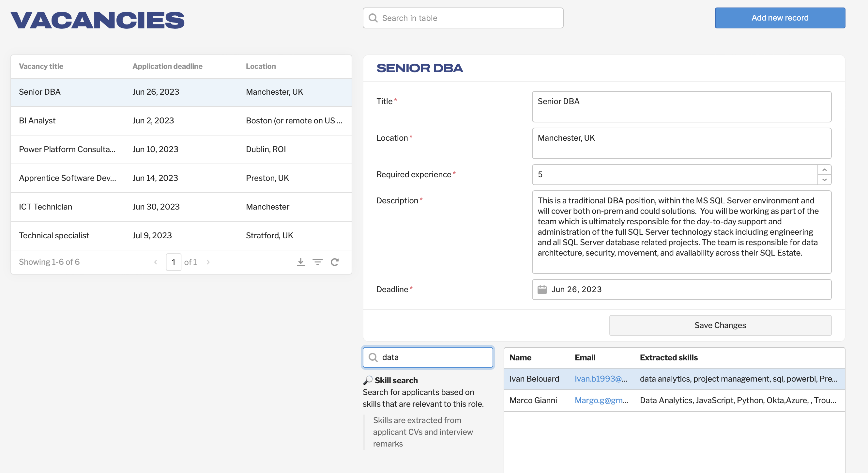Click the calendar icon in Deadline field
Screen dimensions: 868x473
pos(542,289)
